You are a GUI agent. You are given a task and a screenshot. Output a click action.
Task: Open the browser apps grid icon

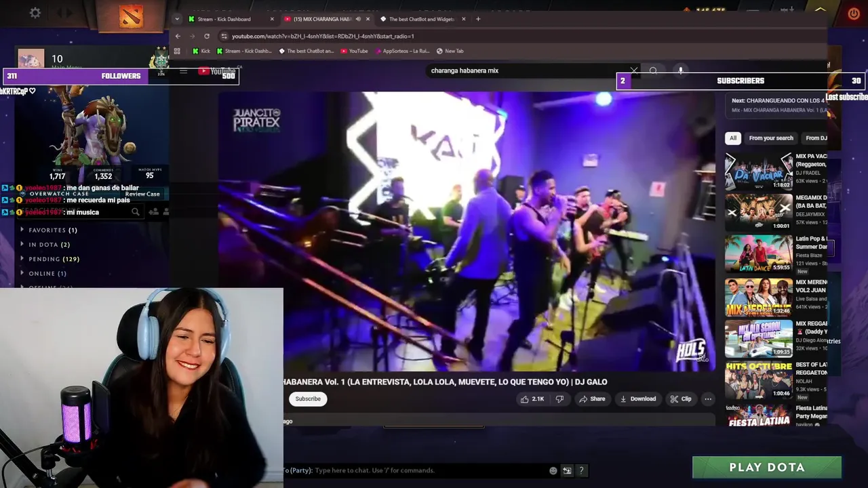click(177, 51)
